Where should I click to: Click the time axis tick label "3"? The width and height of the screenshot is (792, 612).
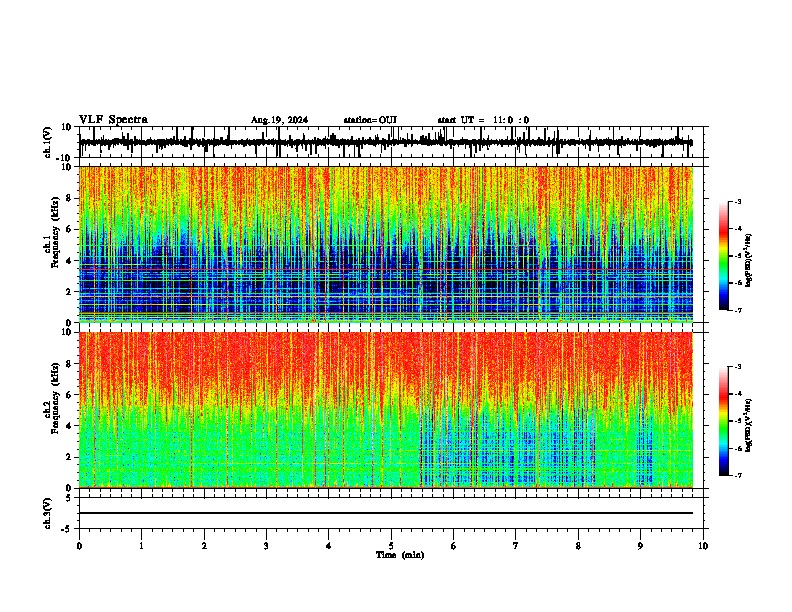point(266,546)
